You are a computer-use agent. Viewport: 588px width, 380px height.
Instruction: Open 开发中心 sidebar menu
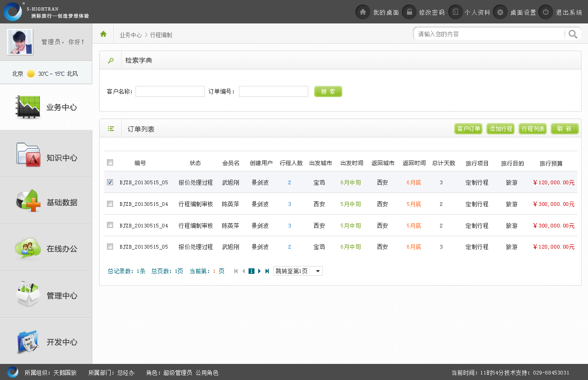[x=46, y=341]
